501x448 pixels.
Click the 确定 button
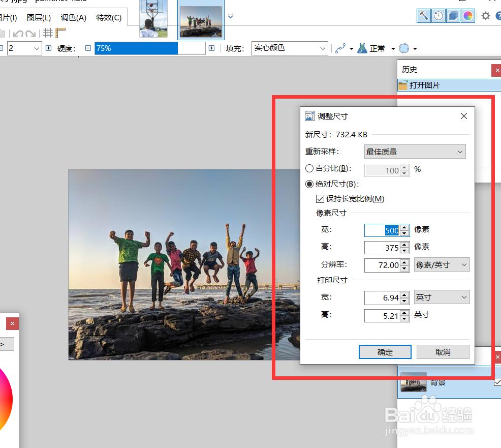tap(385, 352)
